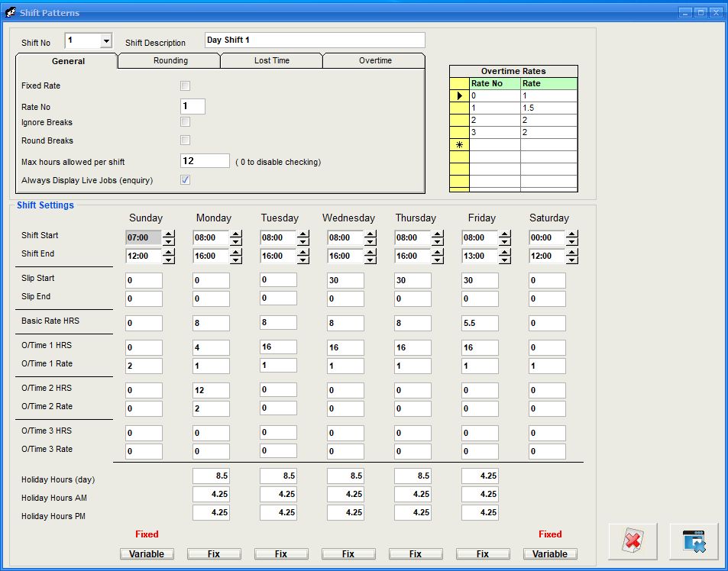Open the Shift No dropdown

coord(105,41)
